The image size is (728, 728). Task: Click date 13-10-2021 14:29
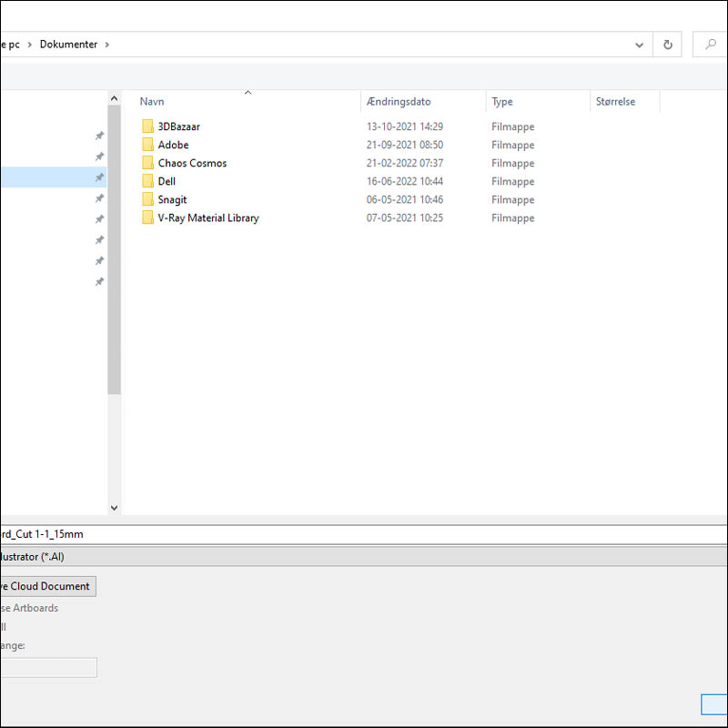[x=405, y=126]
